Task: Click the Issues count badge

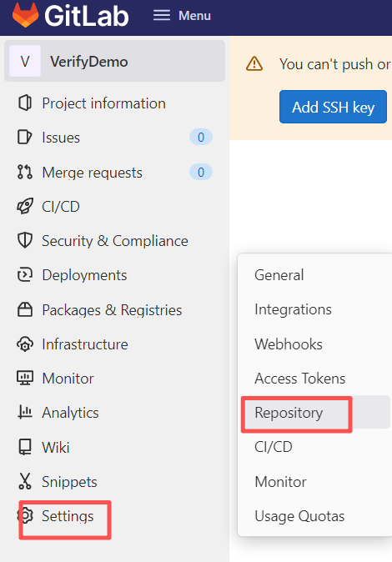Action: 201,138
